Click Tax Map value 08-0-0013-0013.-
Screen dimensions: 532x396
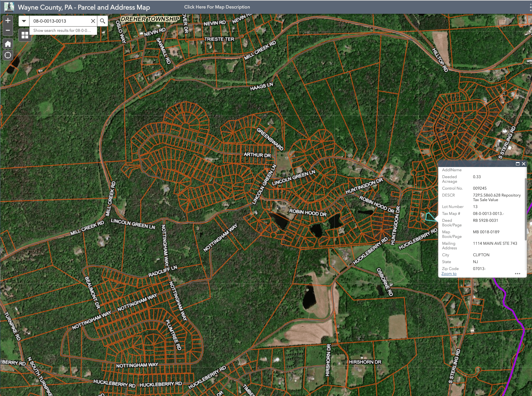coord(488,214)
